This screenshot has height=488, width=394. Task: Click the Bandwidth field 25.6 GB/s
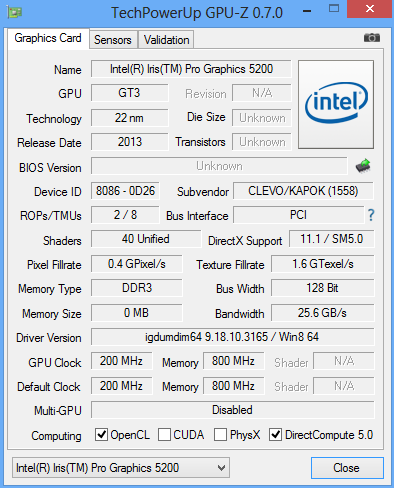323,313
